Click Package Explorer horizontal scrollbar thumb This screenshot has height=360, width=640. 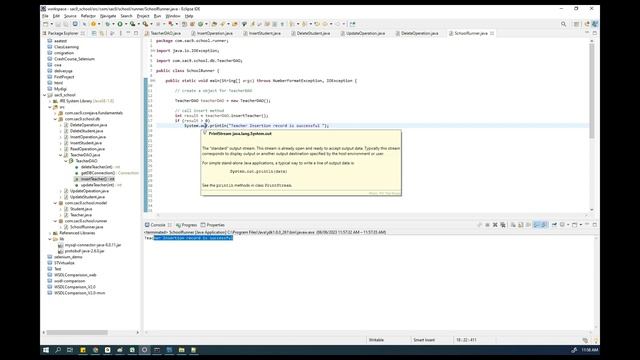[x=77, y=332]
